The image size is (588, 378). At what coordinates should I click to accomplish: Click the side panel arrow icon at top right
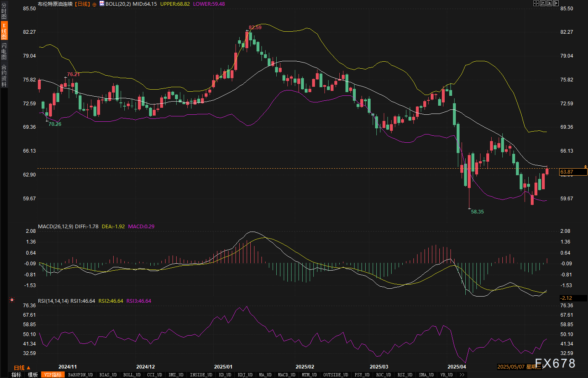click(555, 3)
